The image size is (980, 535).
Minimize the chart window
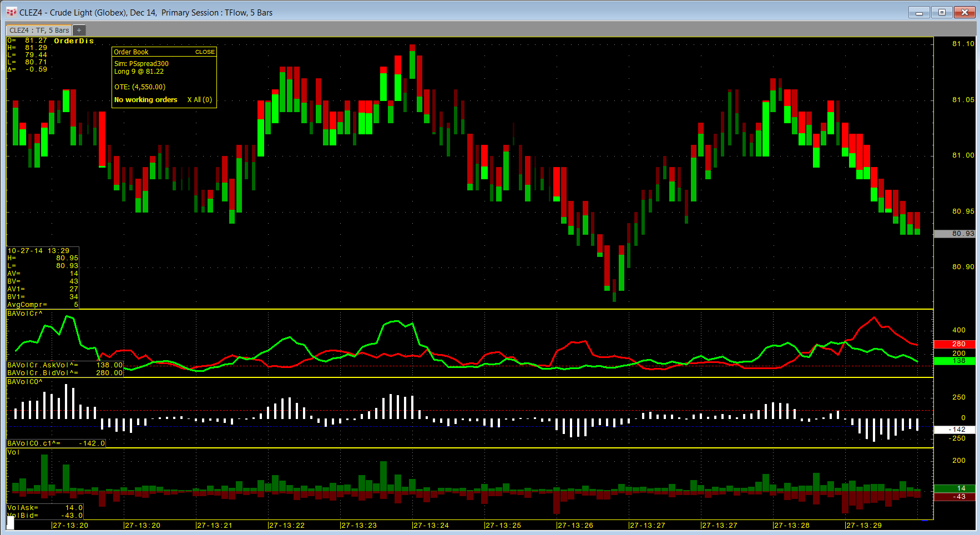pos(919,12)
